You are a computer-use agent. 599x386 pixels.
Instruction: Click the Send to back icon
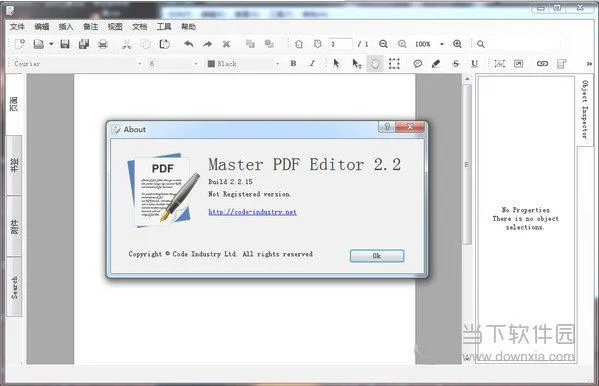pyautogui.click(x=269, y=44)
